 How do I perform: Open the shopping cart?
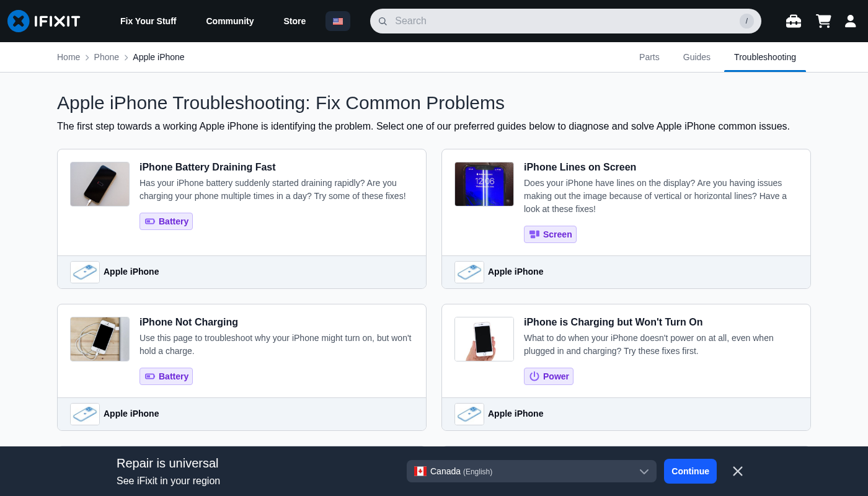click(823, 21)
